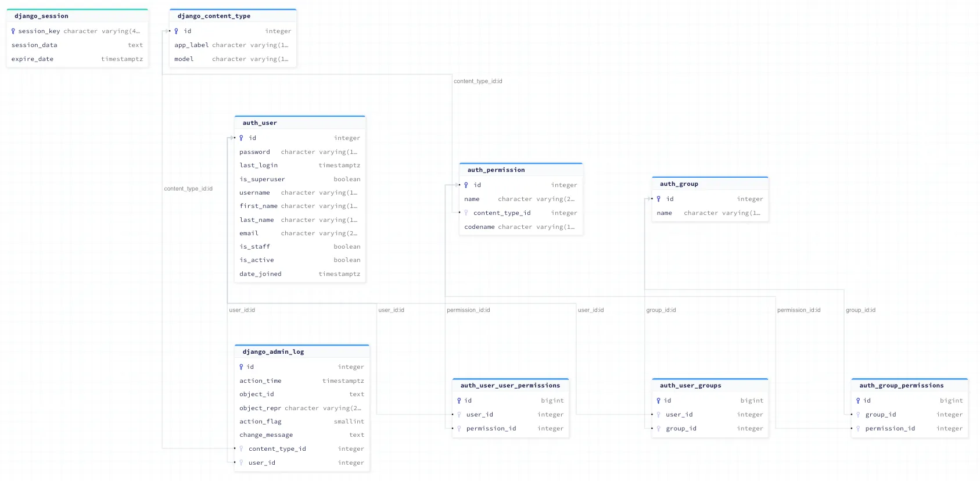Click auth_group_permissions id primary key icon
Image resolution: width=980 pixels, height=481 pixels.
pos(858,401)
